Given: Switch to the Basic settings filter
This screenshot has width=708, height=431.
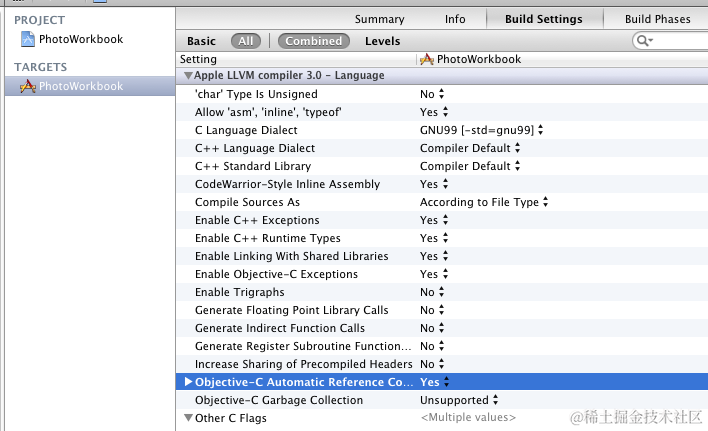Looking at the screenshot, I should point(201,41).
